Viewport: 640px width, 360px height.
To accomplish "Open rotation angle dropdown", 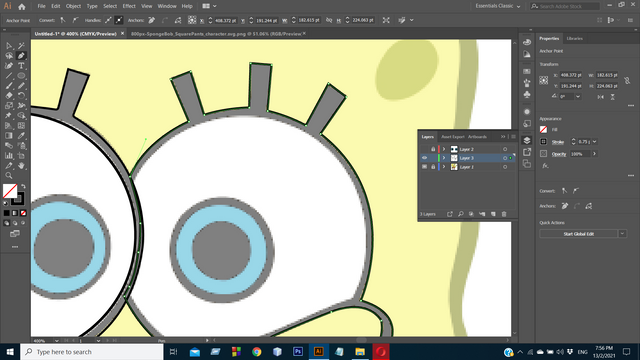I will (578, 97).
